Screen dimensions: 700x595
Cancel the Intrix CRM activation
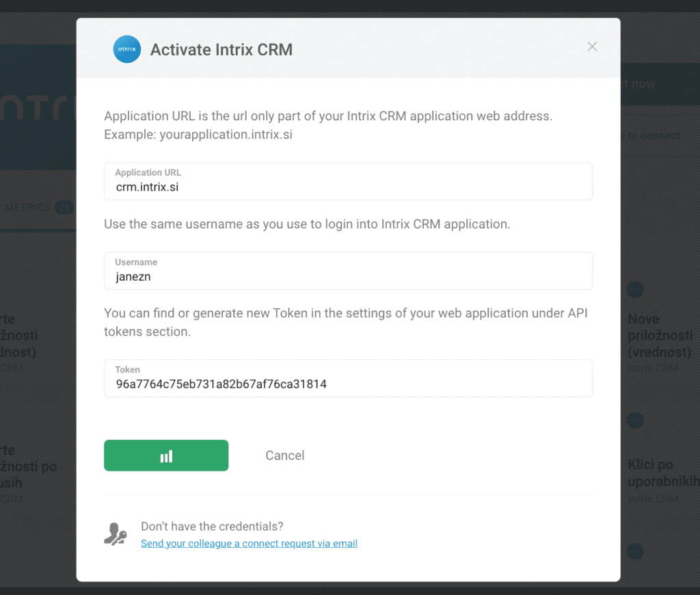click(x=285, y=456)
